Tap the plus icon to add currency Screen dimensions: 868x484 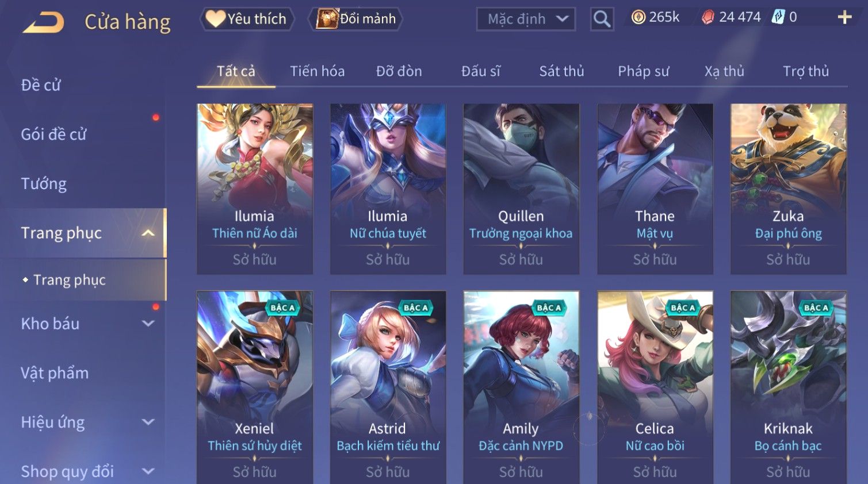pyautogui.click(x=844, y=17)
